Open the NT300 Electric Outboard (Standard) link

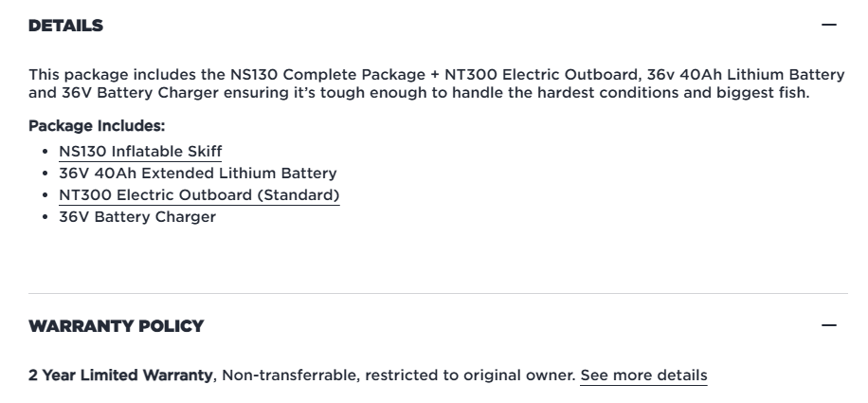point(199,195)
